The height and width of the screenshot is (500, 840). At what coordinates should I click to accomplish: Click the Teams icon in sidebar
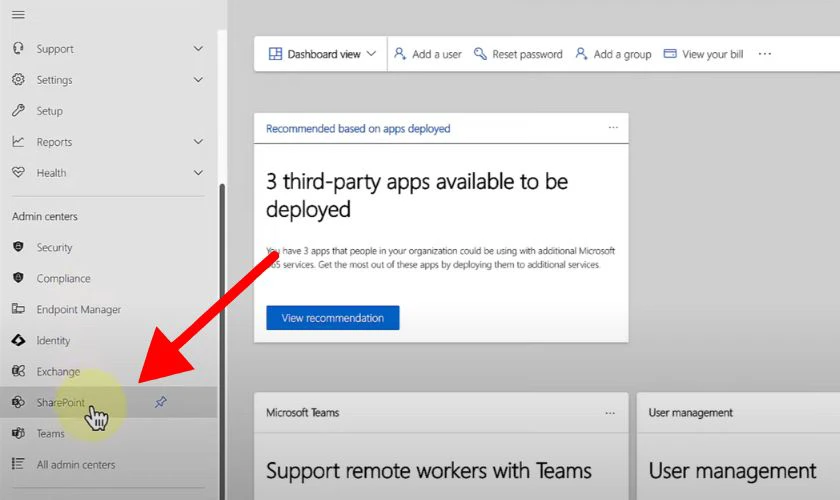click(18, 433)
